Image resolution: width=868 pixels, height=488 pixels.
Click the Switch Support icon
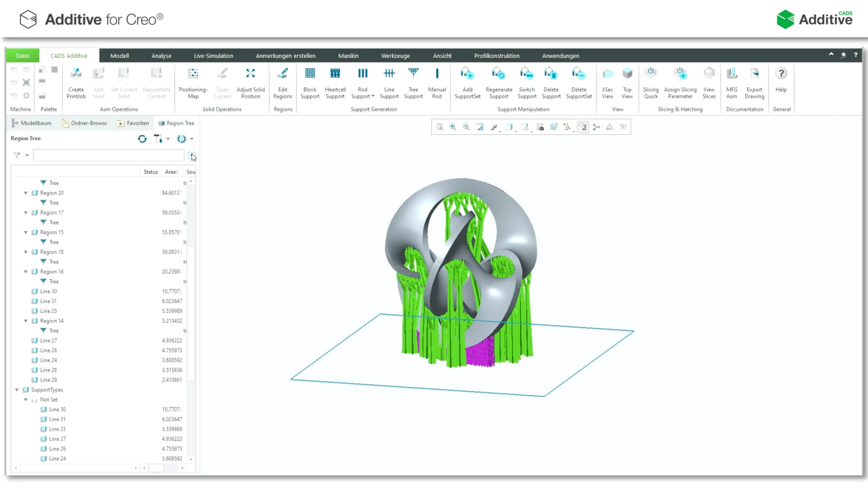click(x=527, y=83)
